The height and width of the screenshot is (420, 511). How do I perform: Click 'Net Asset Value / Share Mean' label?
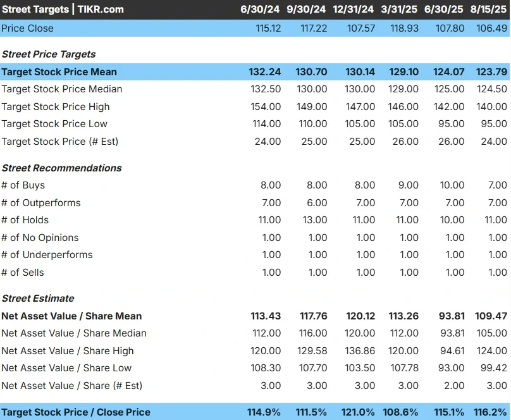[x=71, y=316]
